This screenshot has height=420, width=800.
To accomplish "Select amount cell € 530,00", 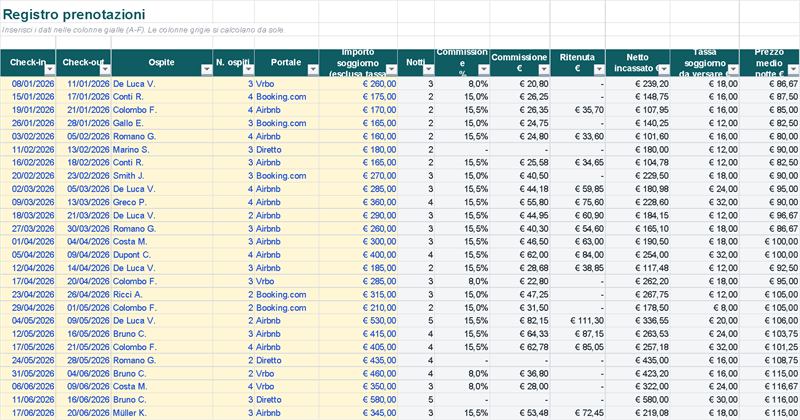I will click(358, 320).
